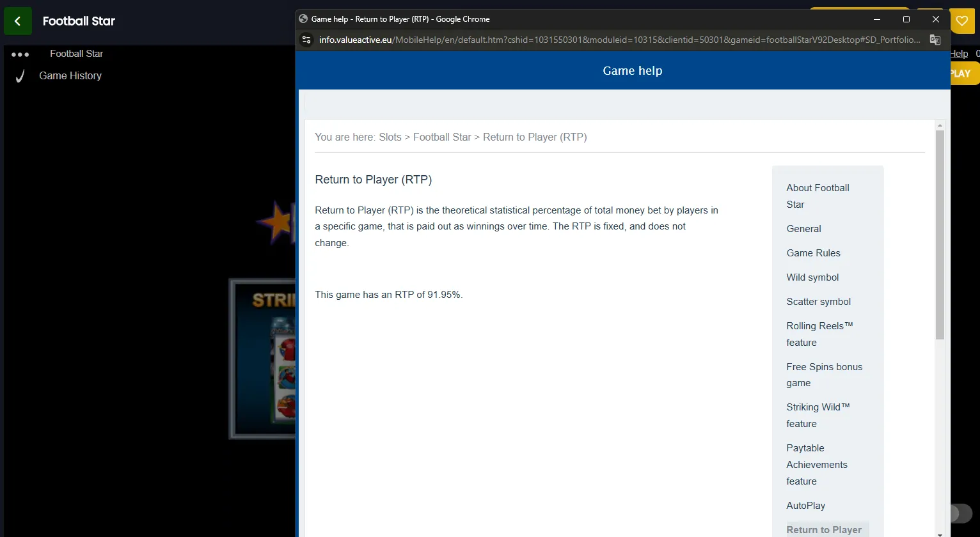Open the General help topic
This screenshot has width=980, height=537.
(x=803, y=229)
